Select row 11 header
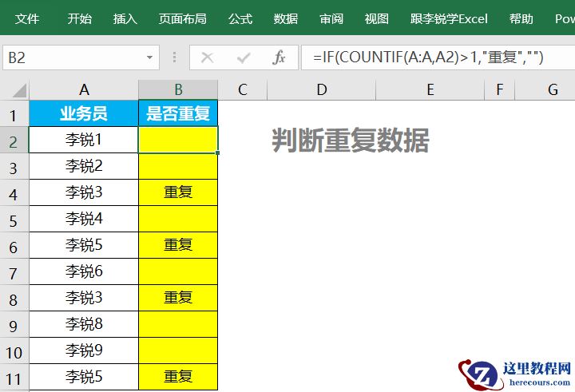This screenshot has width=575, height=392. [x=14, y=378]
